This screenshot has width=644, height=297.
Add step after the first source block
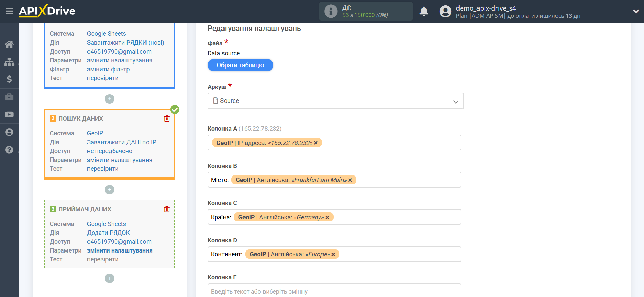pyautogui.click(x=110, y=99)
